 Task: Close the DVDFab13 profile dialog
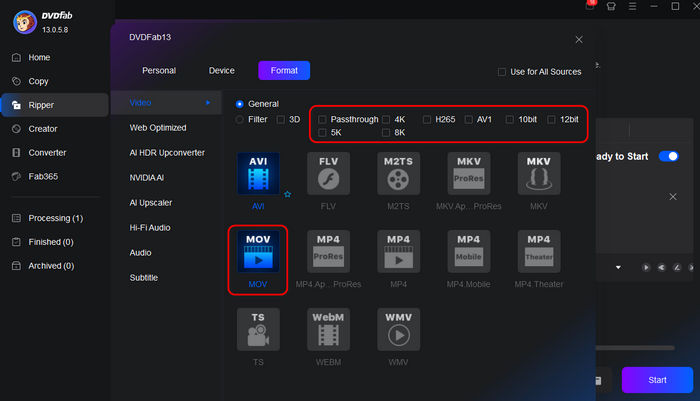tap(579, 40)
